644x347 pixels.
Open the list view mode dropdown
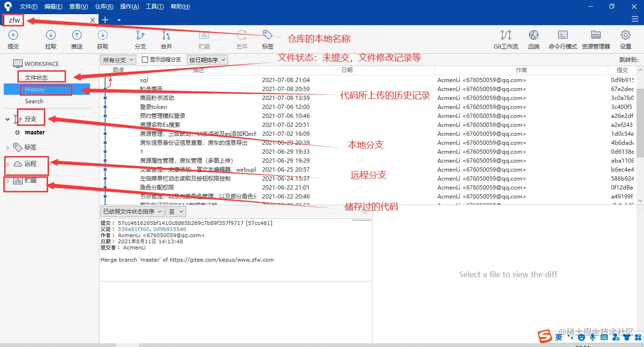coord(176,212)
